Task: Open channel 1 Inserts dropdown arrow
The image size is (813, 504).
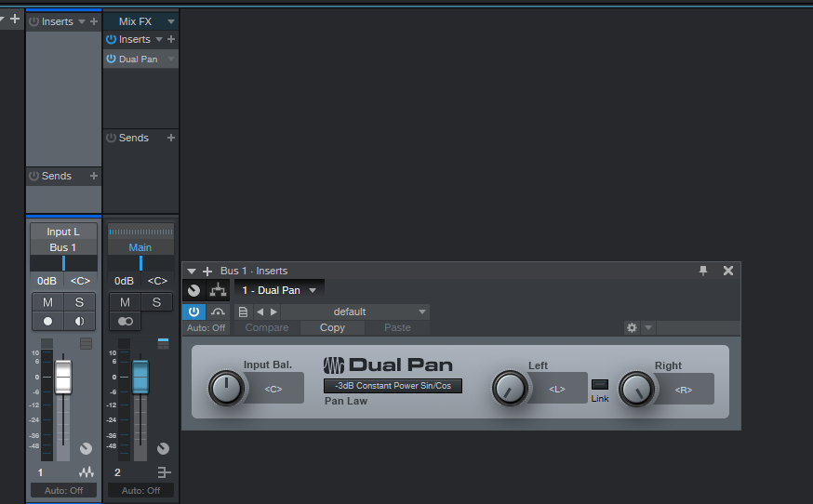Action: 82,21
